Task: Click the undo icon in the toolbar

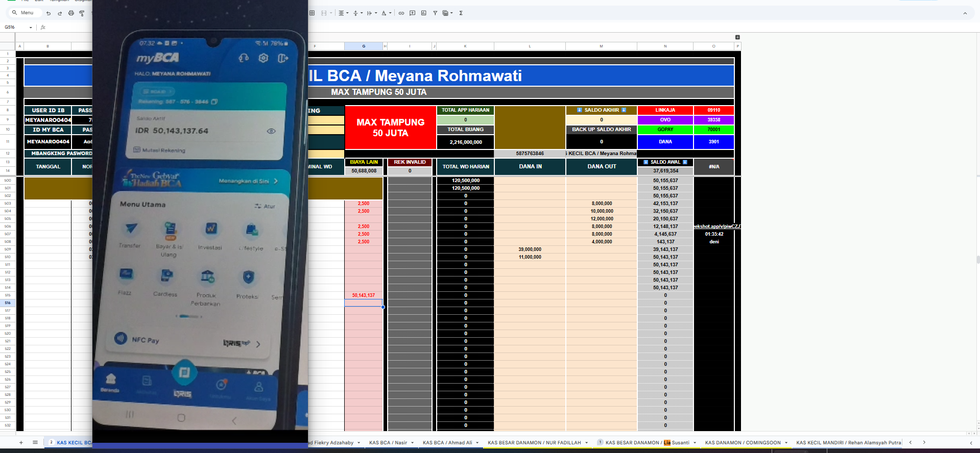Action: click(49, 13)
